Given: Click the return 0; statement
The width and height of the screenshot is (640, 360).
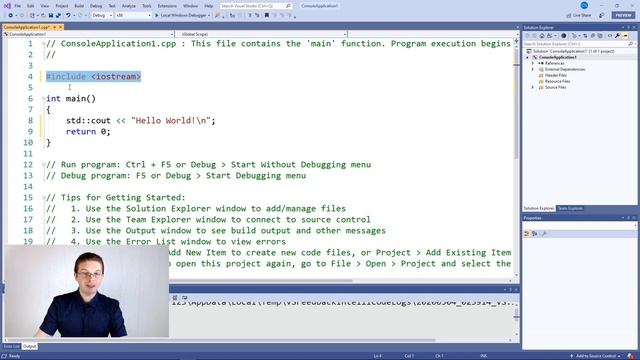Looking at the screenshot, I should (x=88, y=132).
